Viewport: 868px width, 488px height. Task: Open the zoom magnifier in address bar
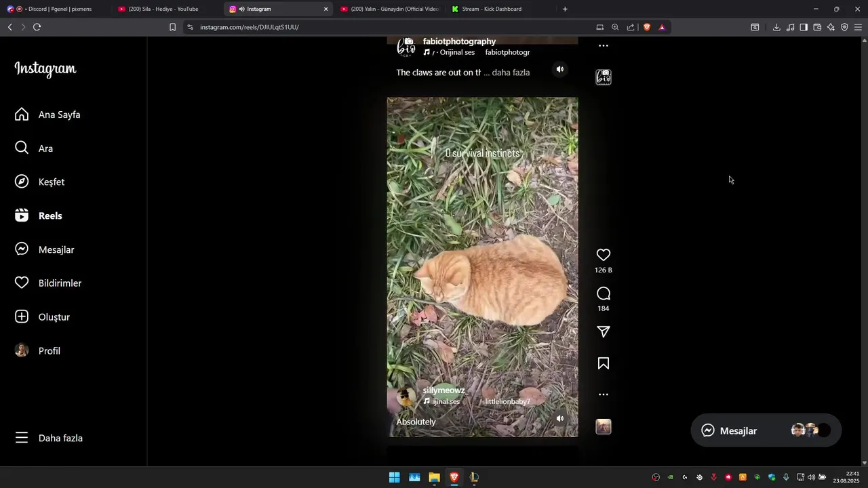pyautogui.click(x=615, y=27)
